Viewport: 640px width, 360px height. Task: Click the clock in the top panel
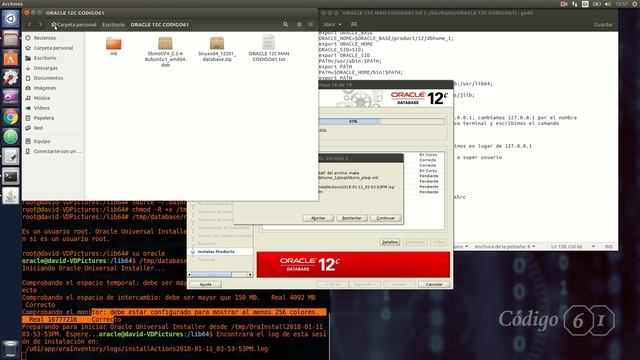(622, 4)
